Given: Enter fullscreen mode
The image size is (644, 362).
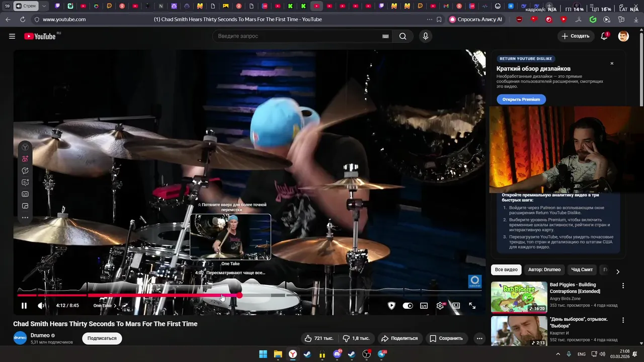Looking at the screenshot, I should [472, 305].
